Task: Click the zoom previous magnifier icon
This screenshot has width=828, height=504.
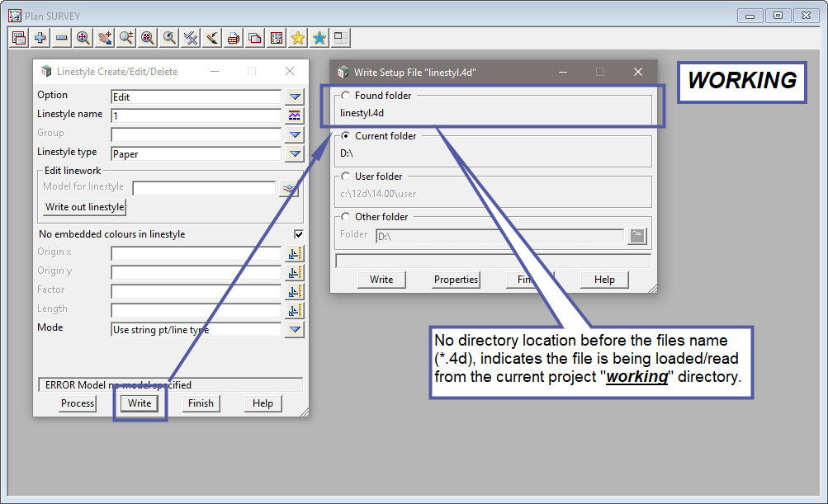Action: coord(169,38)
